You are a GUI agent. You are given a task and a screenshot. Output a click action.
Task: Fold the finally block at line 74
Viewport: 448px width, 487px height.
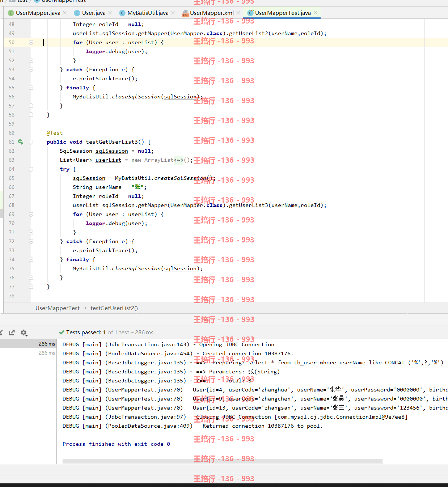click(31, 259)
